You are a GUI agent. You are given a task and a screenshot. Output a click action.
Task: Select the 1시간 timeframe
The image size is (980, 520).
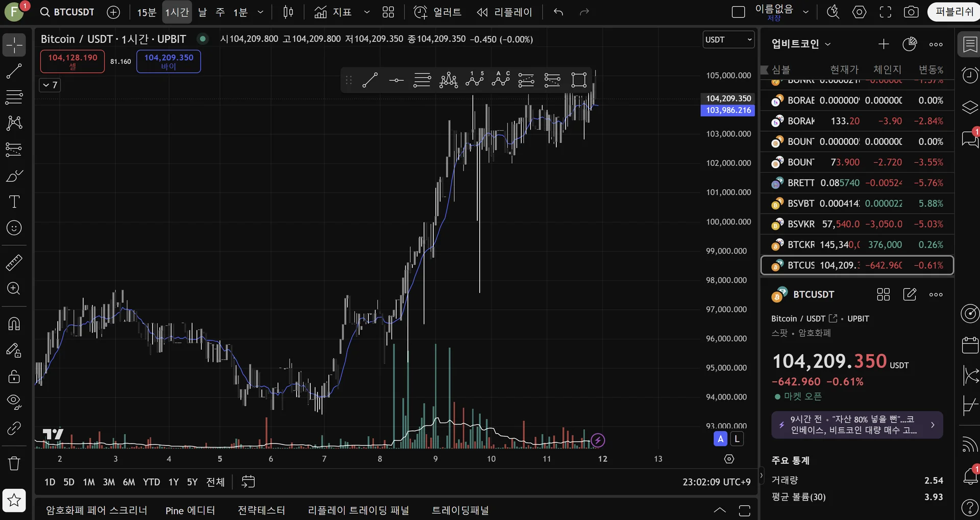coord(177,12)
